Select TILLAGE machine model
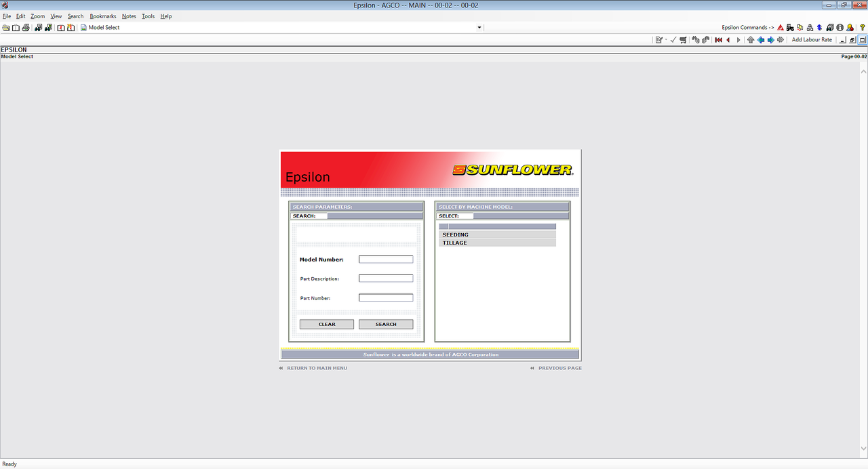 point(497,243)
